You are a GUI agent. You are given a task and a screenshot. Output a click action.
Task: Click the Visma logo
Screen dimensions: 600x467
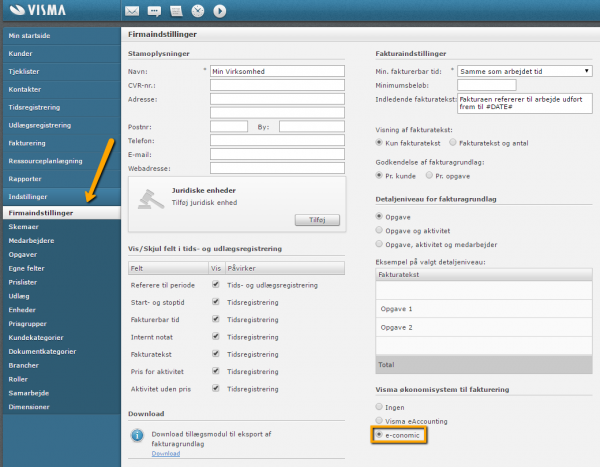[x=38, y=10]
